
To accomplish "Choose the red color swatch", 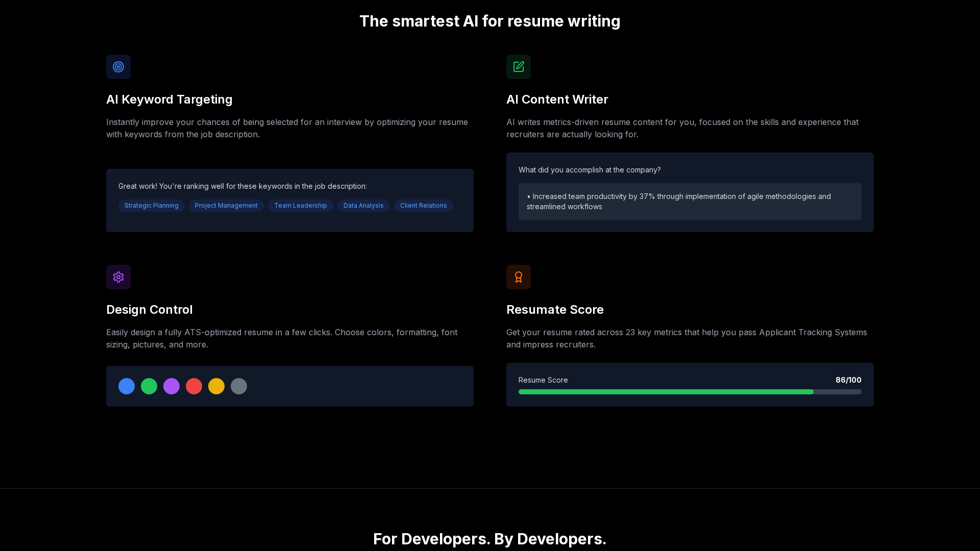I will click(x=194, y=386).
